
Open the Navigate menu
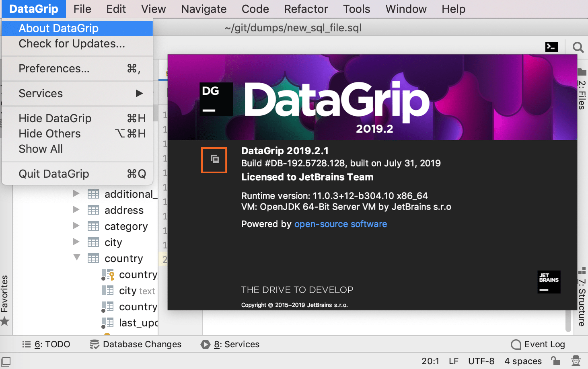click(204, 9)
